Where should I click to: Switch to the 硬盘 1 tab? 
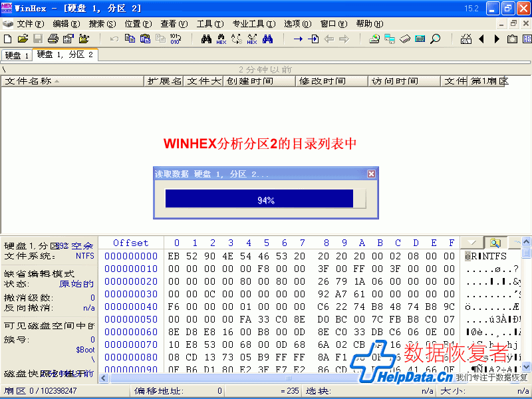(17, 55)
